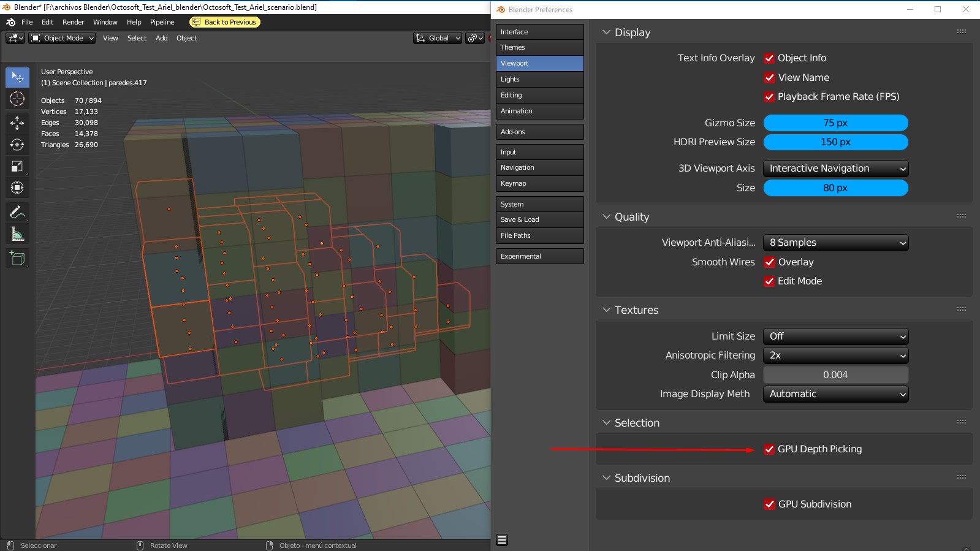Toggle the View Name checkbox

pyautogui.click(x=769, y=78)
